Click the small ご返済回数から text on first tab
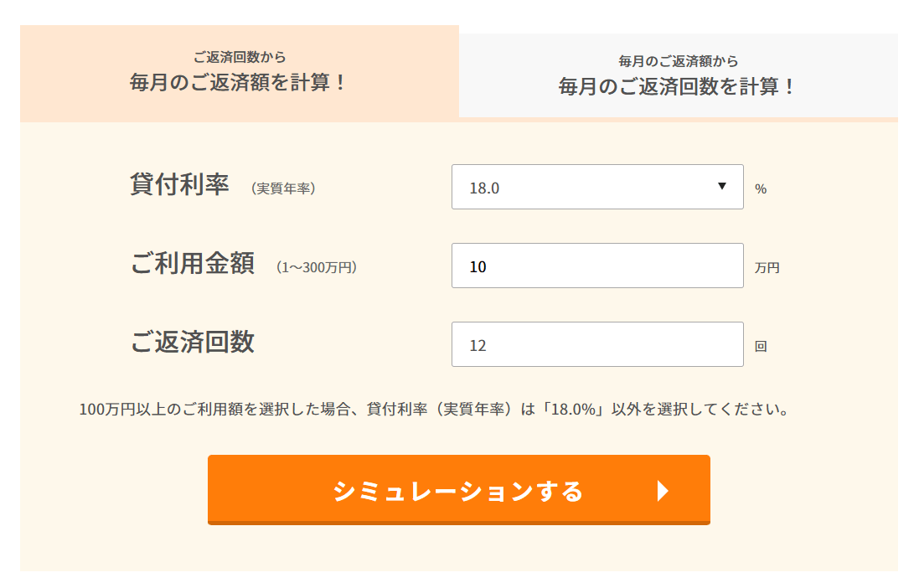The width and height of the screenshot is (919, 588). 239,58
